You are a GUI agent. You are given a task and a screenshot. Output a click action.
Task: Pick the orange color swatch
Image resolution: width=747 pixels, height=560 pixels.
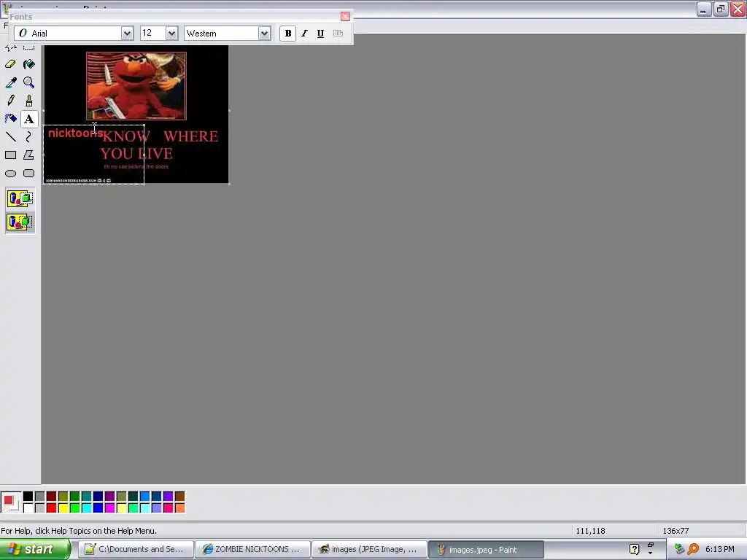(x=179, y=508)
